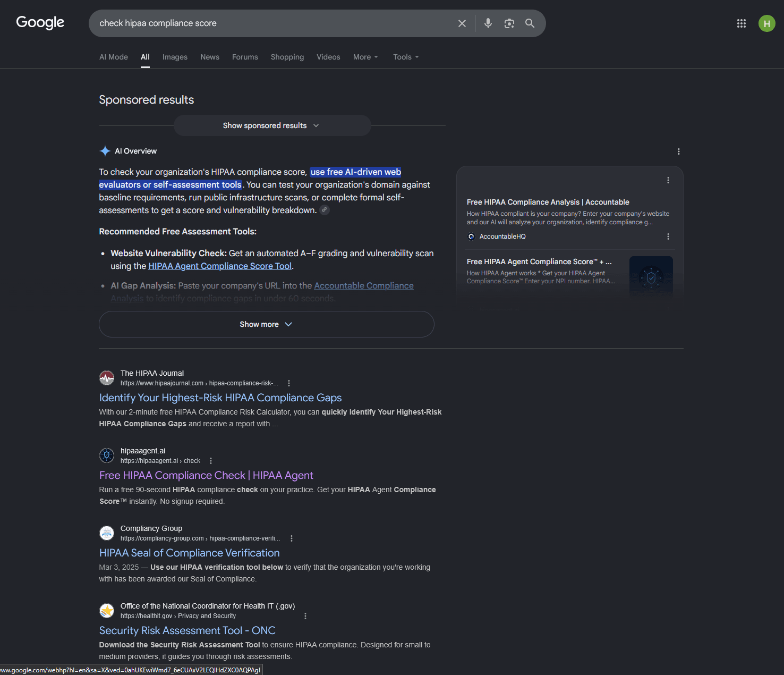The width and height of the screenshot is (784, 675).
Task: Open Compliancy Group result options menu
Action: tap(292, 538)
